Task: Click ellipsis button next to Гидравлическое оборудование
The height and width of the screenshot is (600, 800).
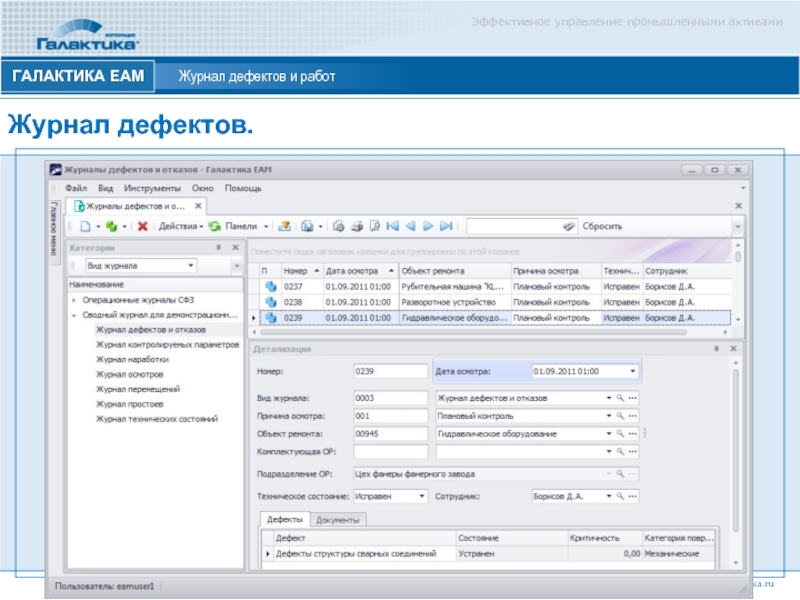Action: 632,434
